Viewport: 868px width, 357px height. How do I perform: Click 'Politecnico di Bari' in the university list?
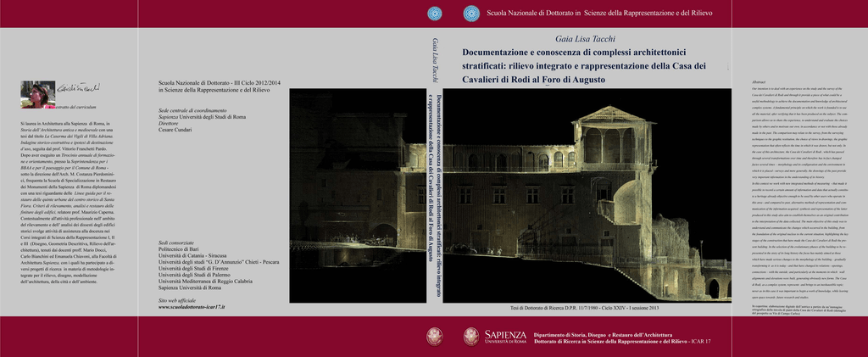[x=184, y=254]
